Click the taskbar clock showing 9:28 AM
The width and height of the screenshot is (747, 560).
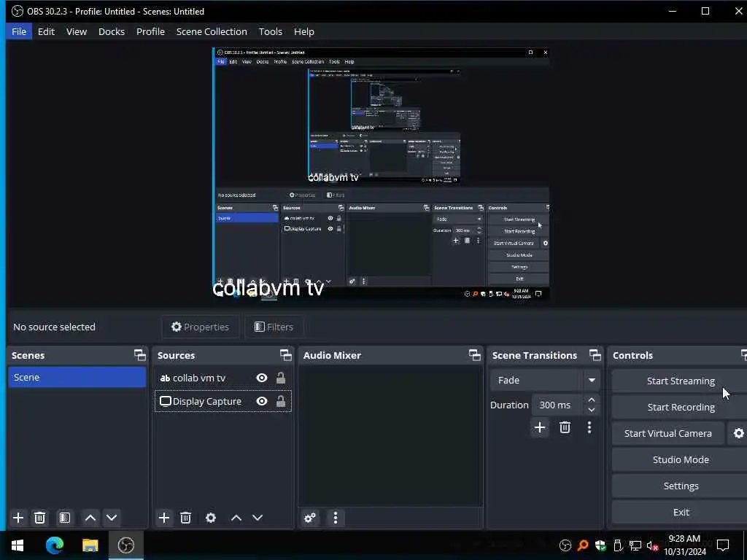pos(684,545)
